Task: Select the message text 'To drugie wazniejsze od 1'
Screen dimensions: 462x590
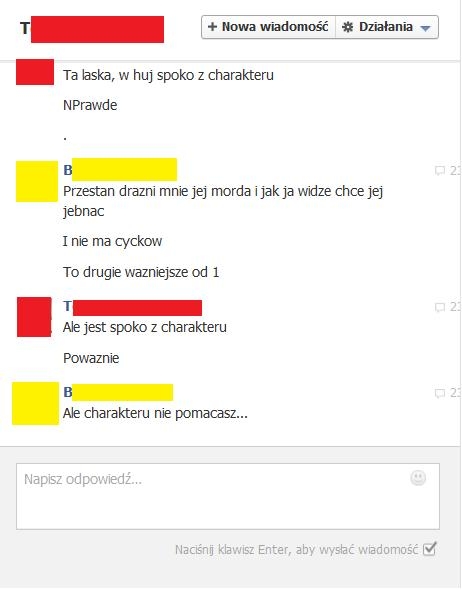Action: [141, 272]
